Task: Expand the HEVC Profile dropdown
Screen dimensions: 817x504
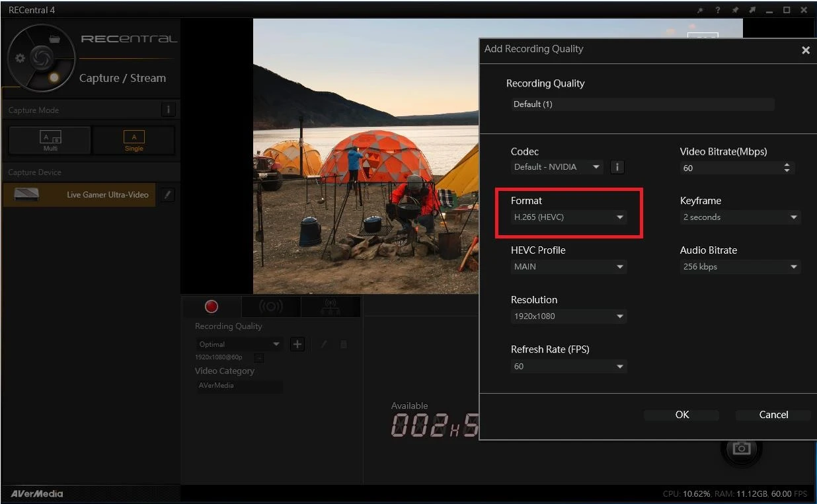Action: pos(569,267)
